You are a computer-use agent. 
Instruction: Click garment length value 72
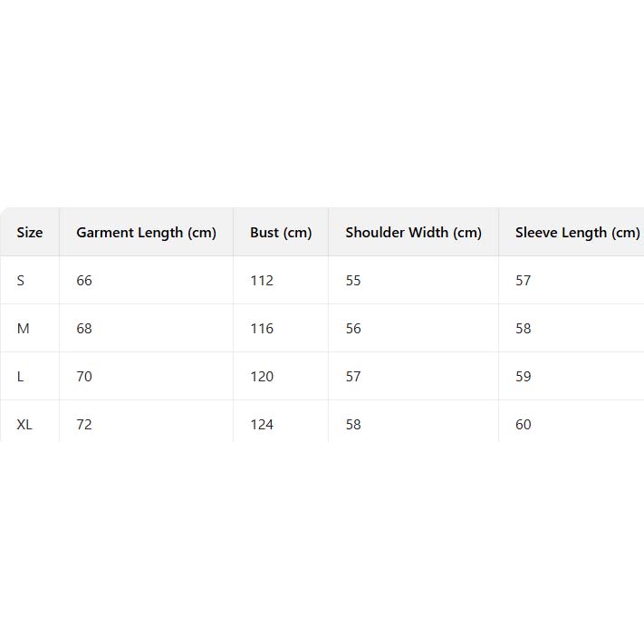[x=84, y=425]
